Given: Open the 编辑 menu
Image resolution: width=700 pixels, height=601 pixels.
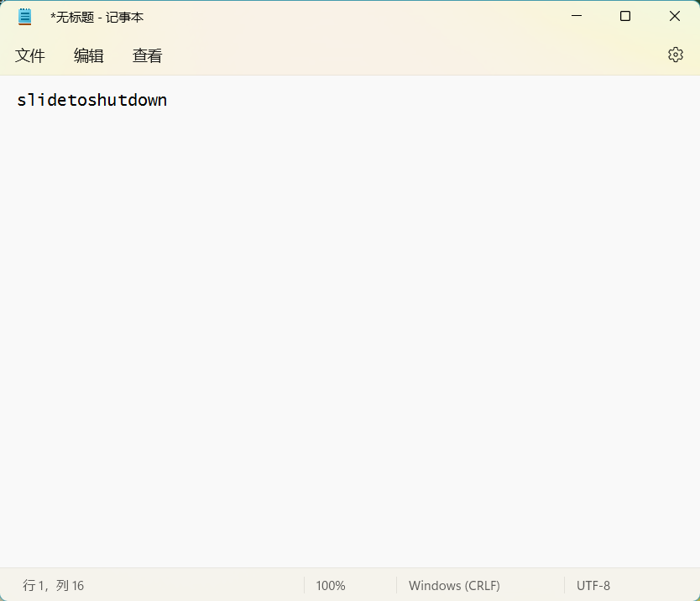Looking at the screenshot, I should click(x=88, y=55).
